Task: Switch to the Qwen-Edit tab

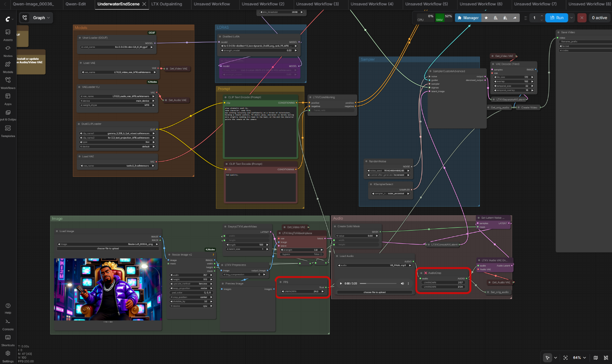Action: click(76, 4)
